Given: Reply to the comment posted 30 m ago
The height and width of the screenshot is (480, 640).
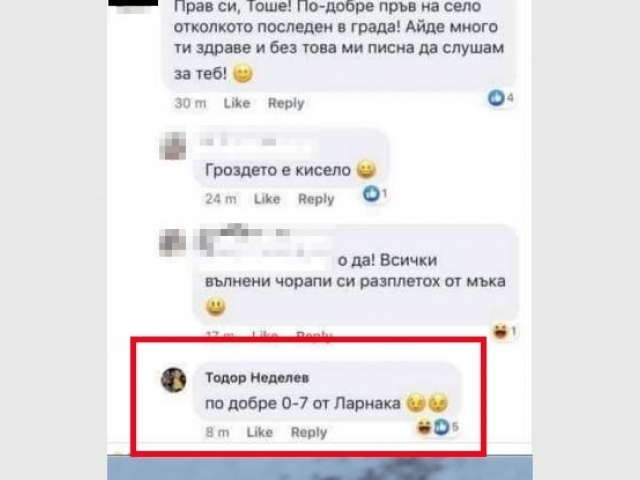Looking at the screenshot, I should (x=286, y=103).
